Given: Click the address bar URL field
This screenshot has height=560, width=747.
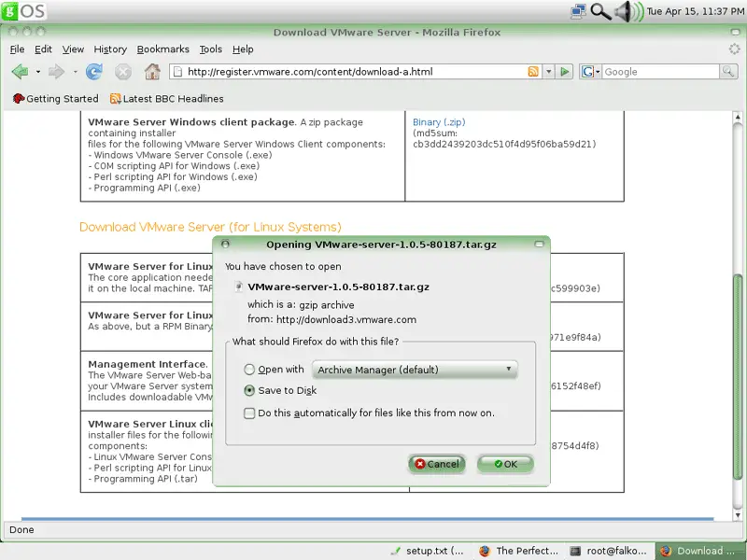Looking at the screenshot, I should (x=355, y=72).
